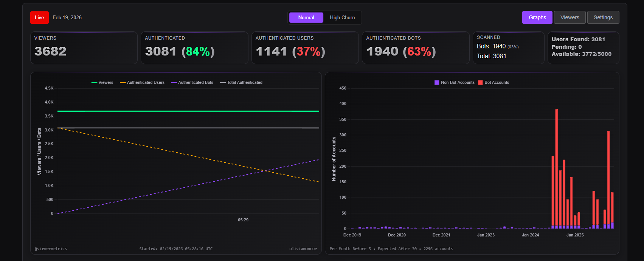The image size is (644, 261).
Task: Toggle the Viewers legend line swatch
Action: (x=94, y=82)
